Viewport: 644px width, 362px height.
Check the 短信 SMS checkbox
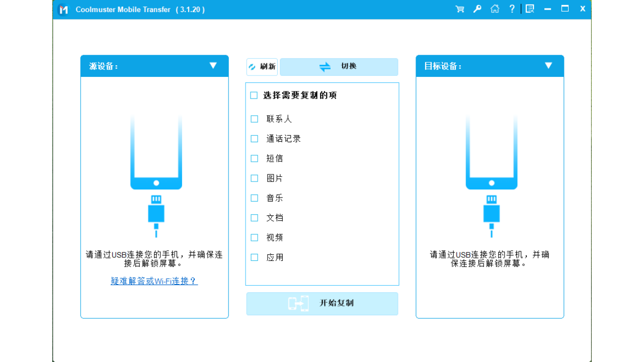click(x=254, y=158)
